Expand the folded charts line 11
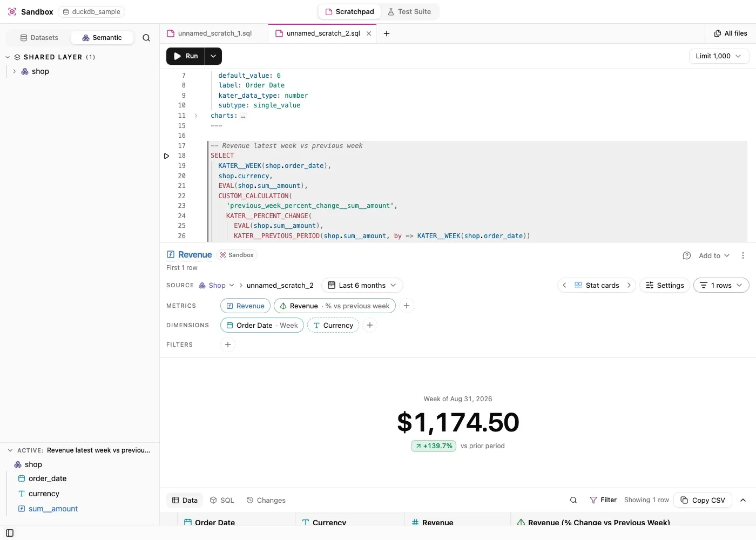The height and width of the screenshot is (540, 756). pyautogui.click(x=195, y=116)
